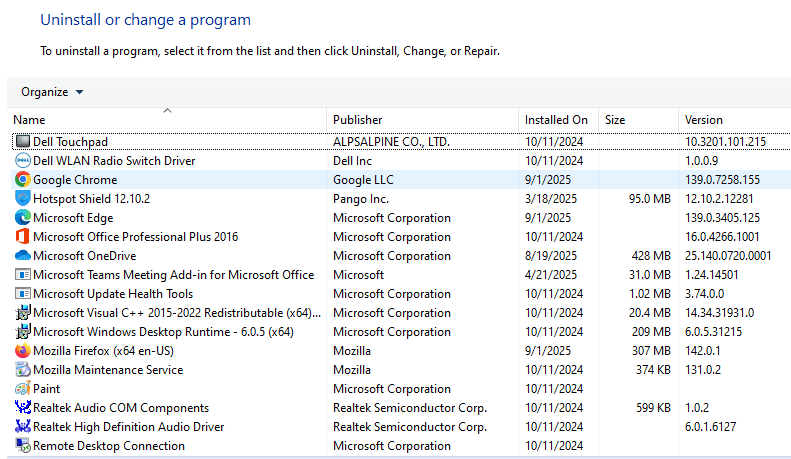Sort by the Installed On column header

point(558,120)
